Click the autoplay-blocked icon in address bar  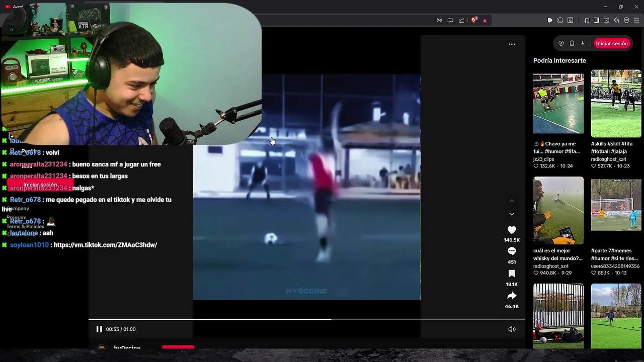[439, 20]
